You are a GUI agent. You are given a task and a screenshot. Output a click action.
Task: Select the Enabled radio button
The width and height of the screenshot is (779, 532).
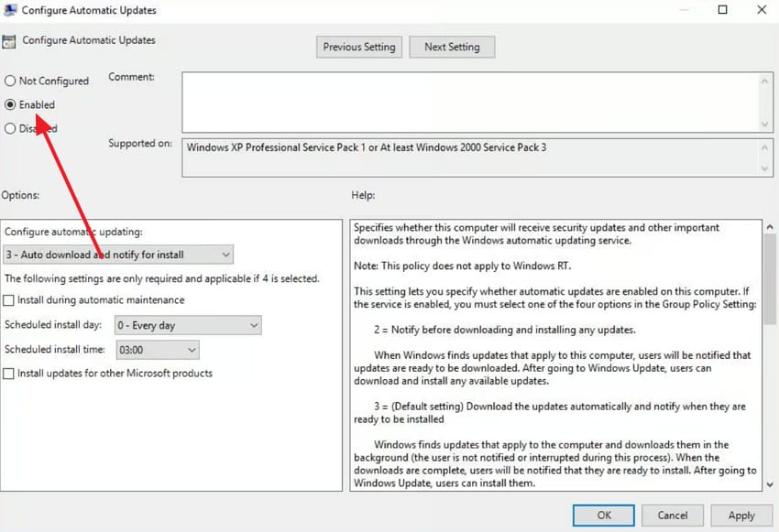point(10,104)
